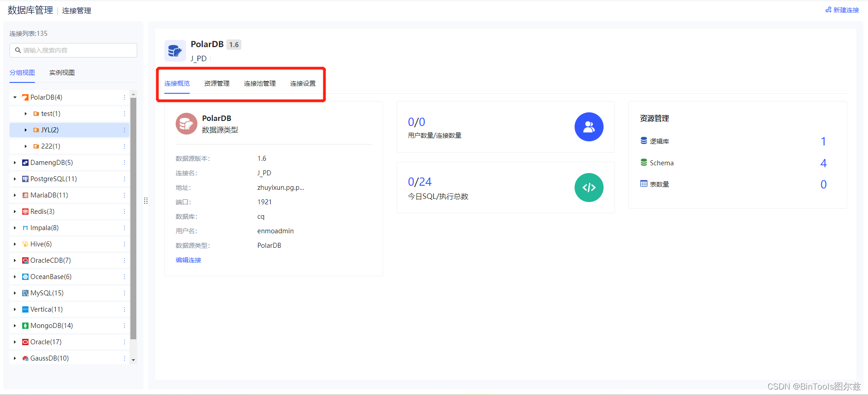The width and height of the screenshot is (868, 395).
Task: Open more options for OracleCDB(7)
Action: (x=124, y=260)
